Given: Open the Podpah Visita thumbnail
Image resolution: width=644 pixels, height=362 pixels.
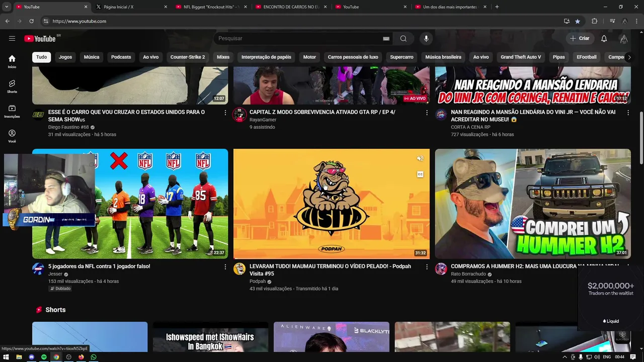Looking at the screenshot, I should coord(332,204).
